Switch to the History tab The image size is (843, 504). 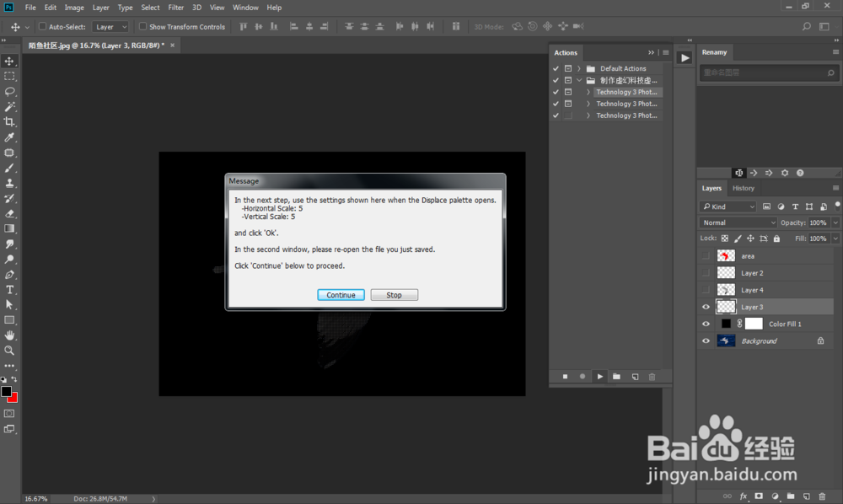pos(743,188)
